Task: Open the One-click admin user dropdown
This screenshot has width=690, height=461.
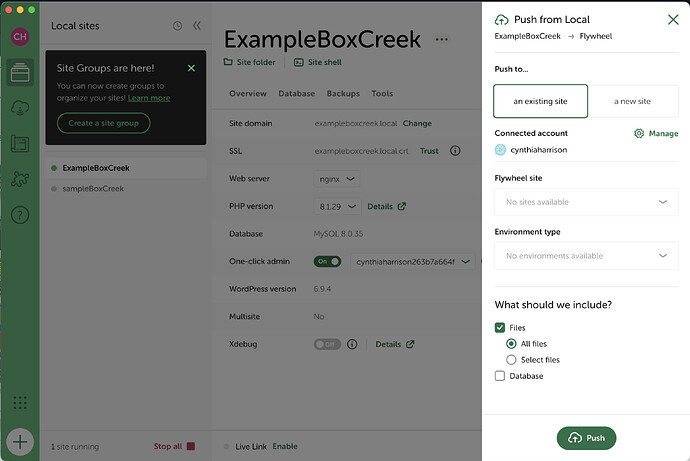Action: click(413, 262)
